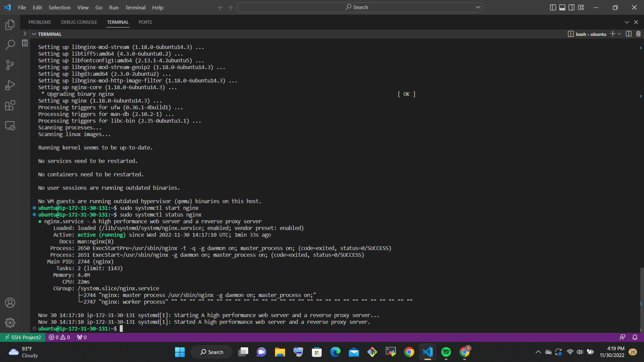Switch to the PROBLEMS tab
The image size is (644, 362).
[x=40, y=22]
